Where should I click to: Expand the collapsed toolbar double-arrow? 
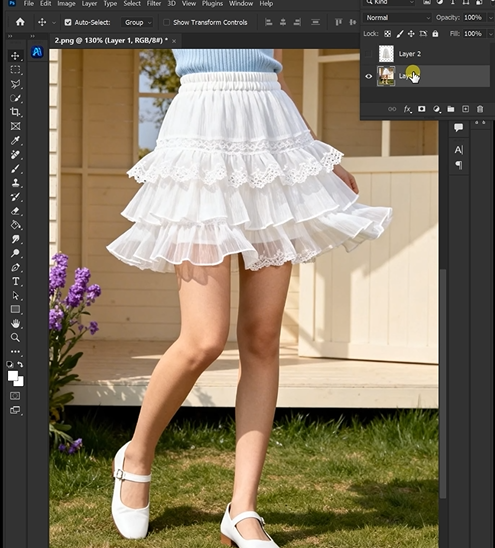(x=10, y=36)
